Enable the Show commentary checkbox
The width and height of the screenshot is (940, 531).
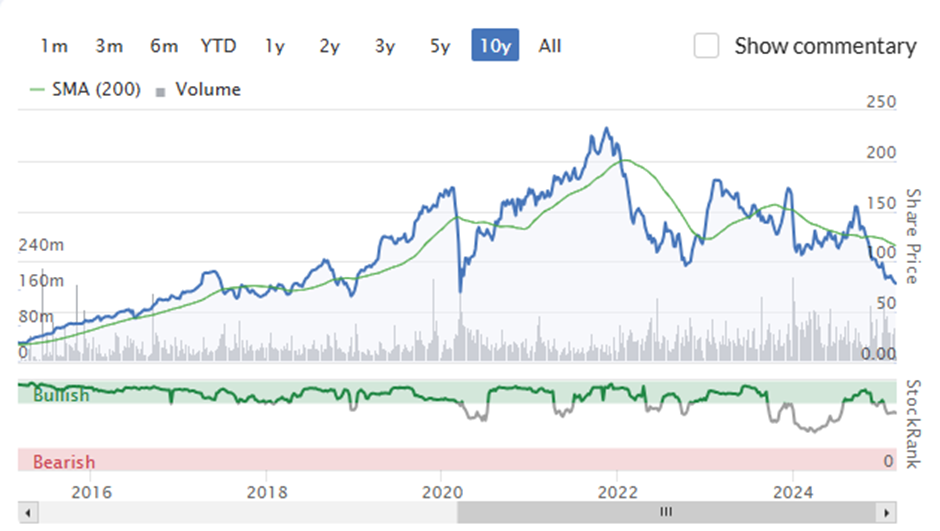click(x=706, y=46)
